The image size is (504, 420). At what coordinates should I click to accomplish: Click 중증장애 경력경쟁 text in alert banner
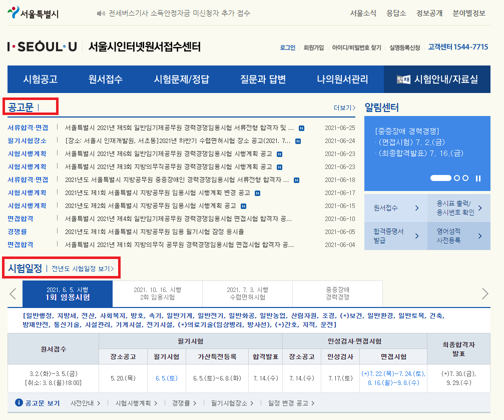pos(407,131)
